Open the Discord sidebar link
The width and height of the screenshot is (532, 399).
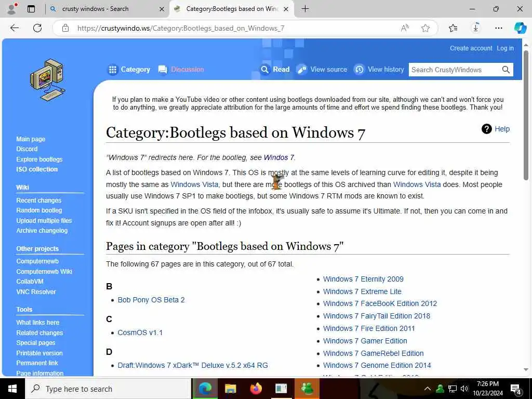tap(27, 149)
